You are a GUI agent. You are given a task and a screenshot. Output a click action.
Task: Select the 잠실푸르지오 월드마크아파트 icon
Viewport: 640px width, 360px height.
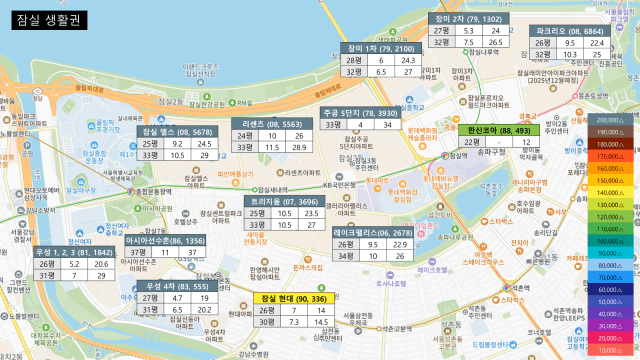pos(463,102)
